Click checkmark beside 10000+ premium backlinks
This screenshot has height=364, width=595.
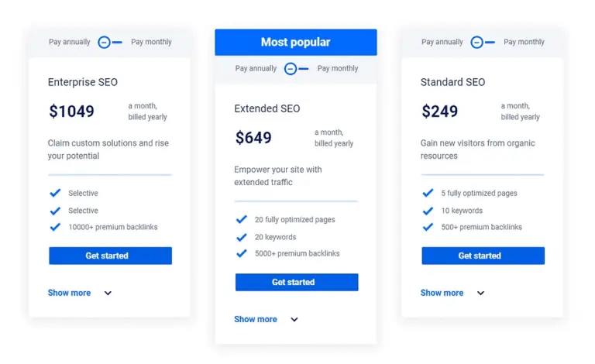[55, 227]
